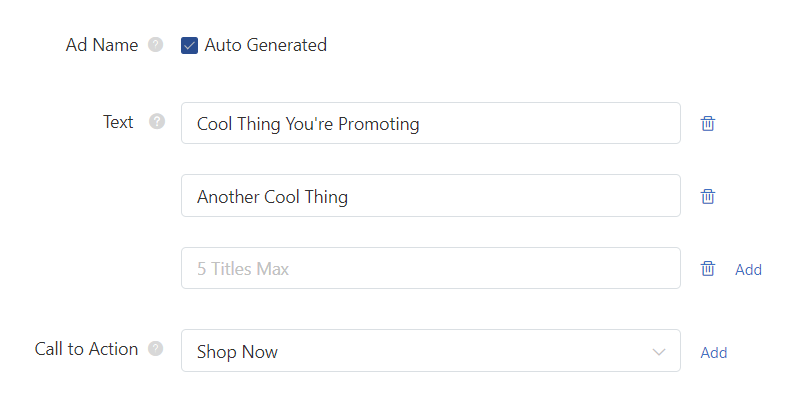Click the 'Shop Now' selected value text

(237, 352)
